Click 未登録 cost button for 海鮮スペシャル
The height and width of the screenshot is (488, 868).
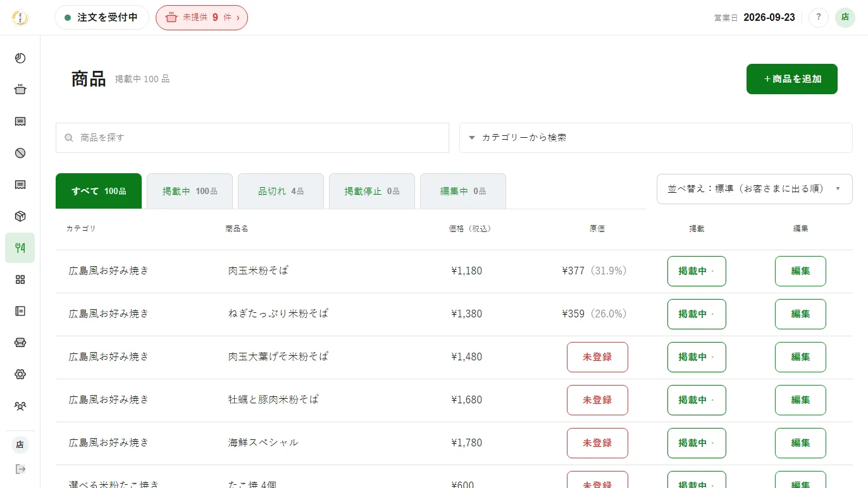coord(597,443)
